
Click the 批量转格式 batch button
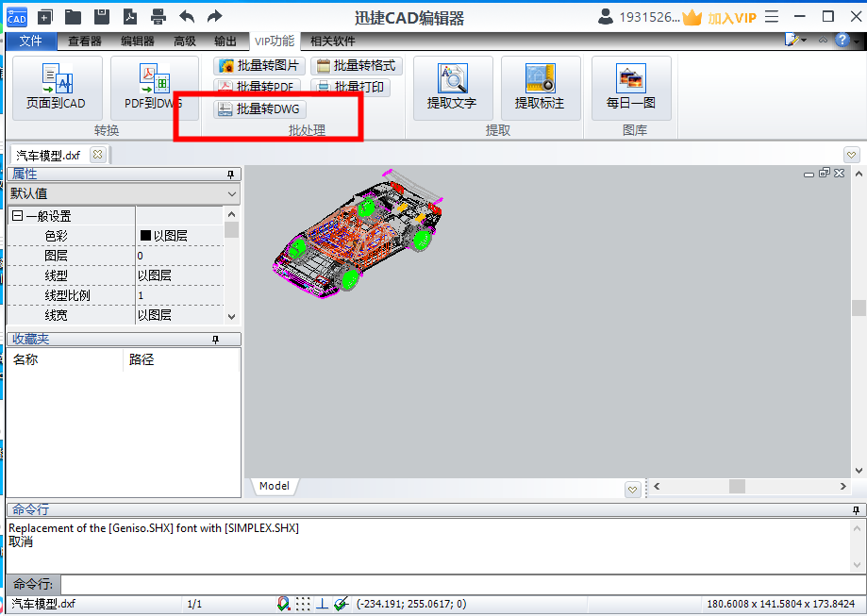click(x=356, y=66)
